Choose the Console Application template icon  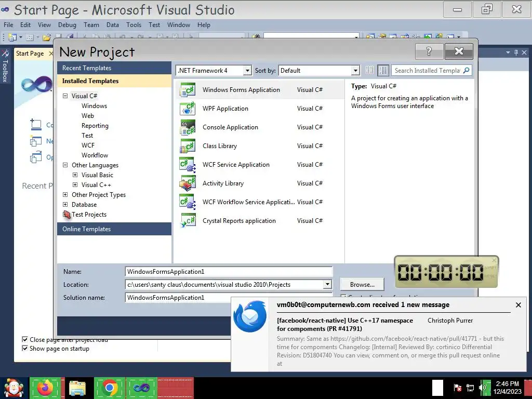188,127
